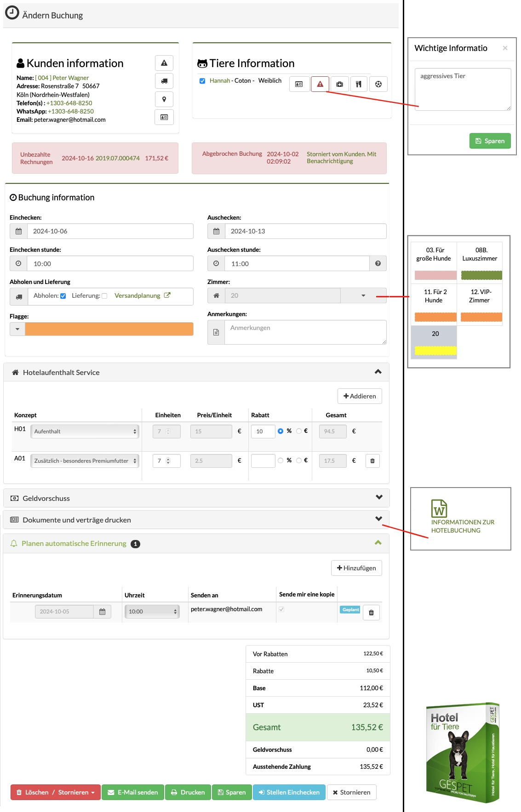Toggle the Abholen checkbox

pyautogui.click(x=63, y=296)
